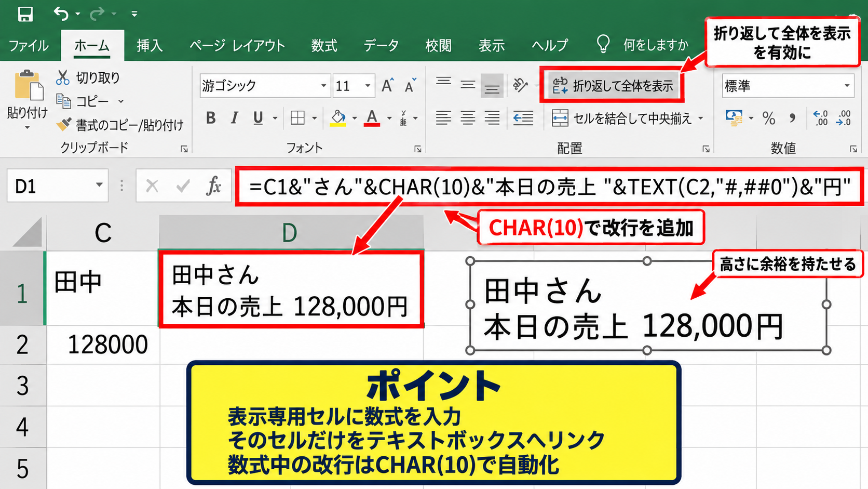Open the font name dropdown 游ゴシック
The height and width of the screenshot is (489, 868).
coord(323,86)
